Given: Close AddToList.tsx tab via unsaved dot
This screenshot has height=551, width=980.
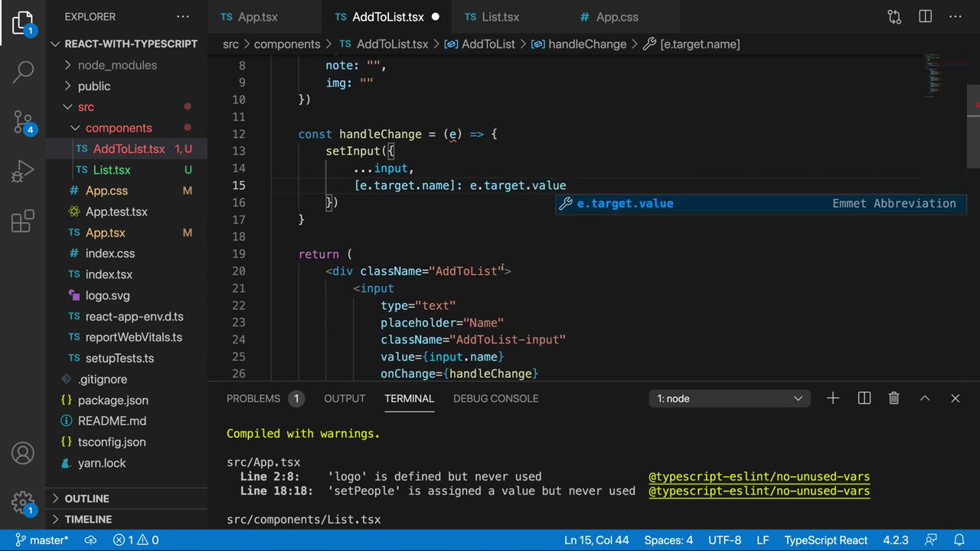Looking at the screenshot, I should pos(435,17).
